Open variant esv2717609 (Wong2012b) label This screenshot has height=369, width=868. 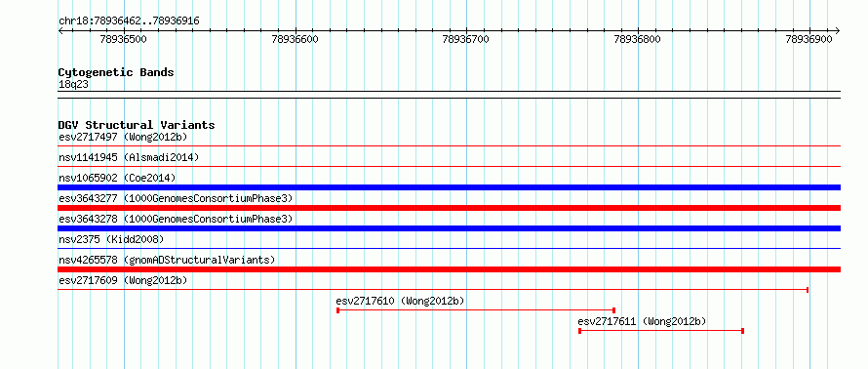(x=123, y=280)
